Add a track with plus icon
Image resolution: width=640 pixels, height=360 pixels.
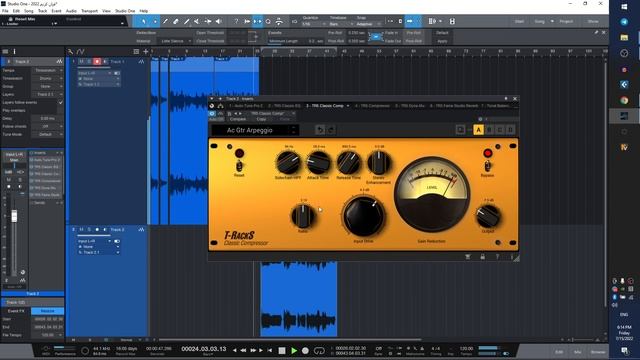tap(146, 51)
